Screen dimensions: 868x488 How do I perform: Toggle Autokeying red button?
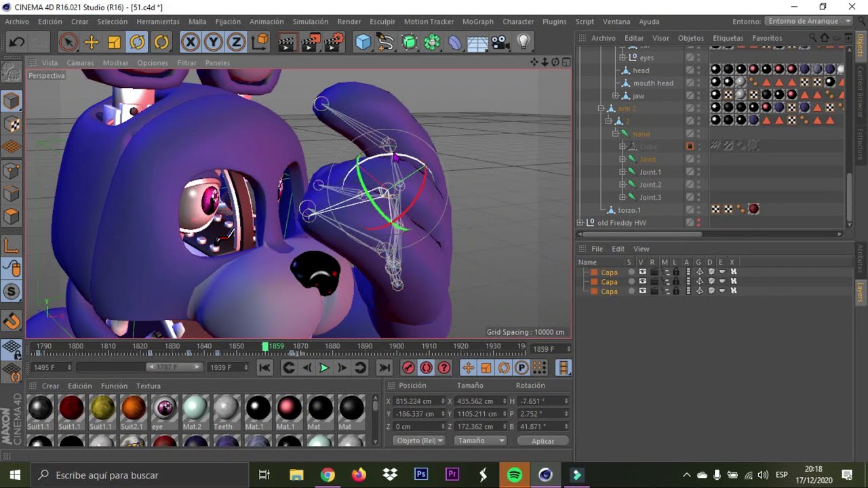click(426, 368)
